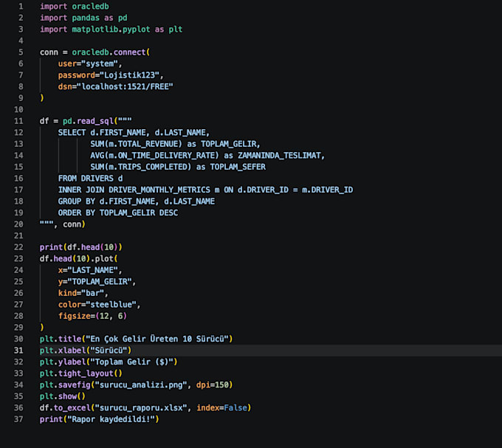Click 'plt.show()' statement

click(63, 396)
